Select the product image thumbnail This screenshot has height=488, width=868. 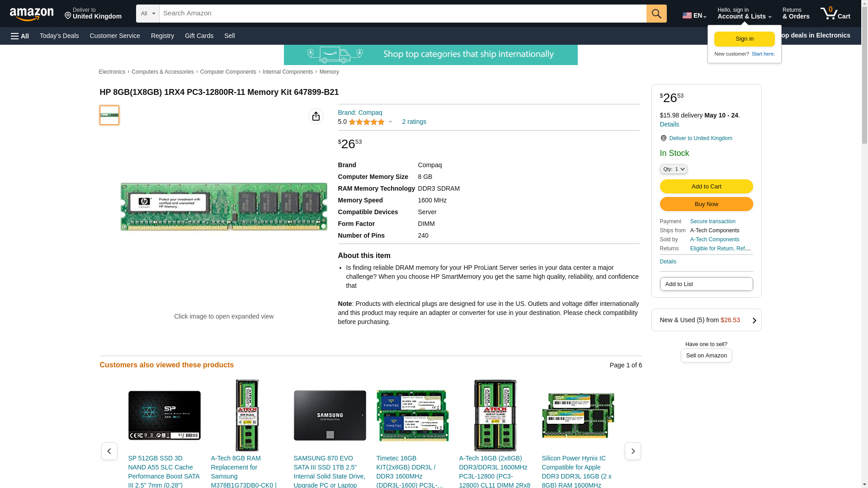[x=109, y=115]
